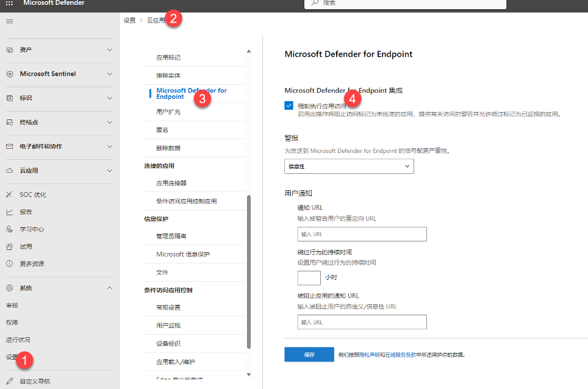
Task: Expand the Microsoft Sentinel chevron
Action: 110,74
